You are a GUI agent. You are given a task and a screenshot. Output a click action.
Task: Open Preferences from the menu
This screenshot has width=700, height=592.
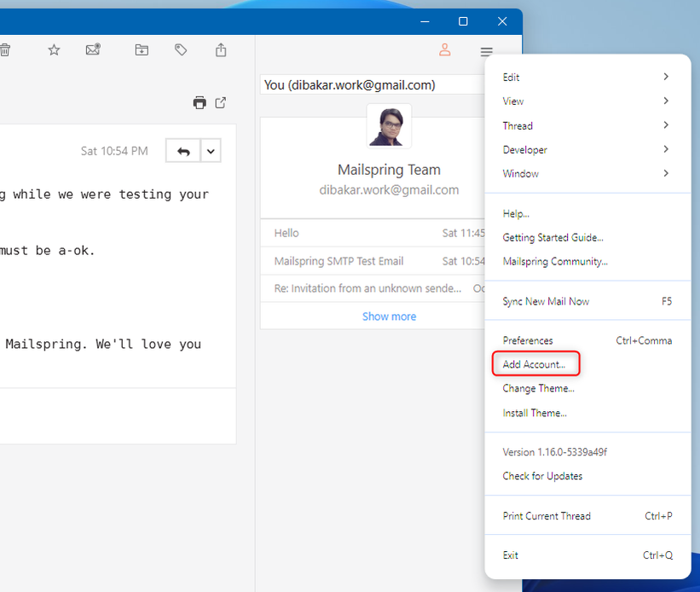528,340
